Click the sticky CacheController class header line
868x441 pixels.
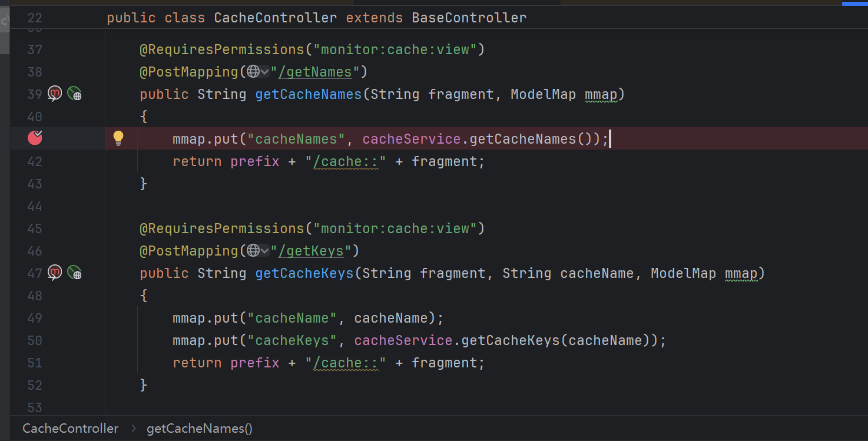click(x=316, y=18)
